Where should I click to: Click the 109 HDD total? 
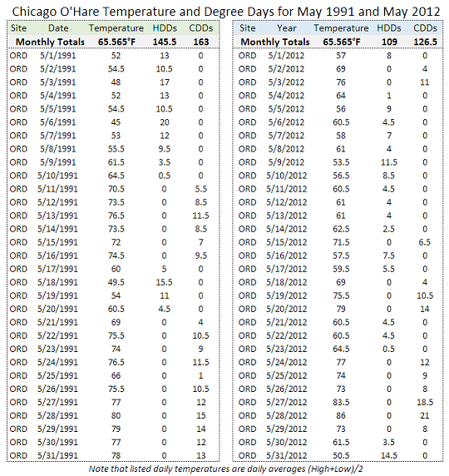coord(389,42)
